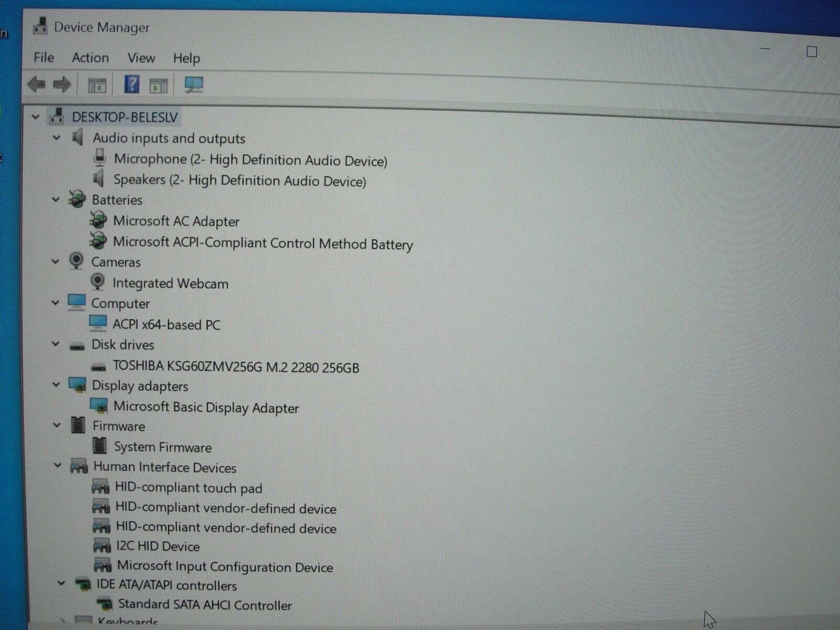Maximize the Device Manager window
Viewport: 840px width, 630px height.
(812, 51)
